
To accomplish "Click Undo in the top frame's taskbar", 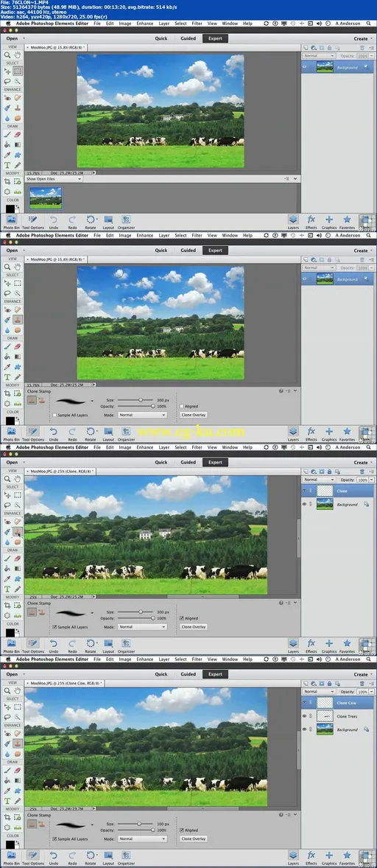I will pyautogui.click(x=54, y=221).
